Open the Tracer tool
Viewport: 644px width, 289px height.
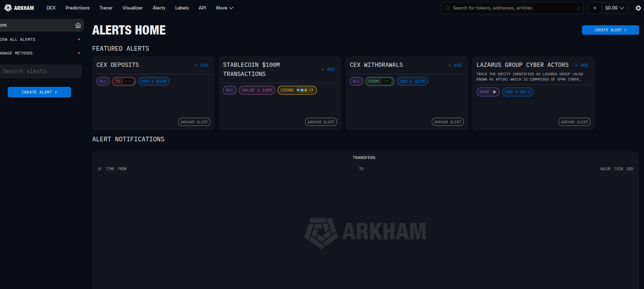coord(106,8)
